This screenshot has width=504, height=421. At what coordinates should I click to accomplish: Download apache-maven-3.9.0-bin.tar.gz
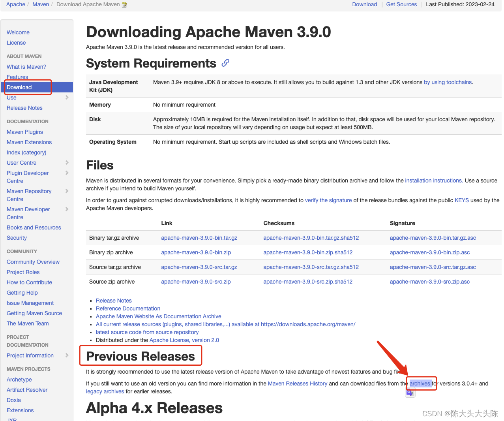199,238
